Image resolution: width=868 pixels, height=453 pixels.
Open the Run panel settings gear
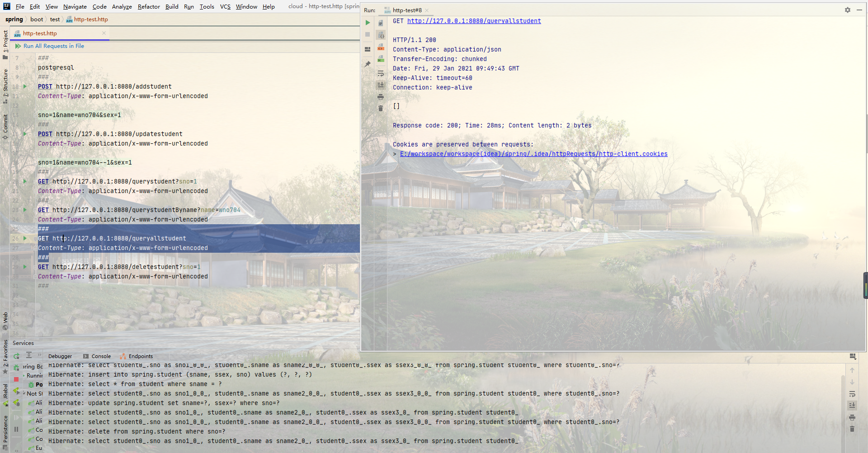(x=848, y=10)
